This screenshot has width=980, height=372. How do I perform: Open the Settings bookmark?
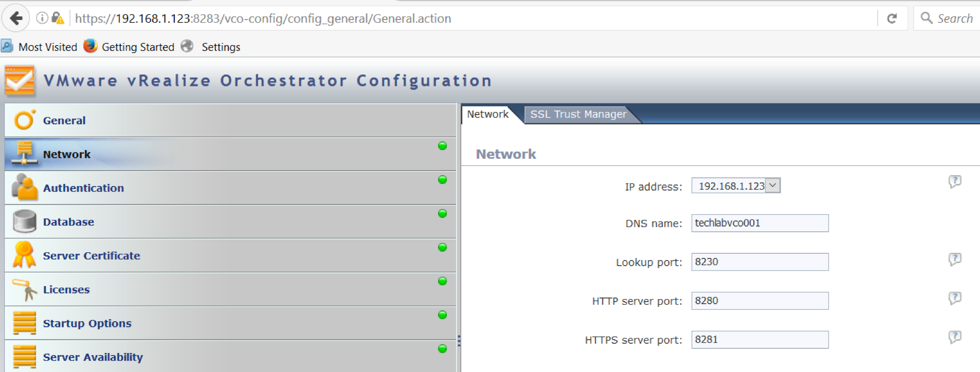221,47
